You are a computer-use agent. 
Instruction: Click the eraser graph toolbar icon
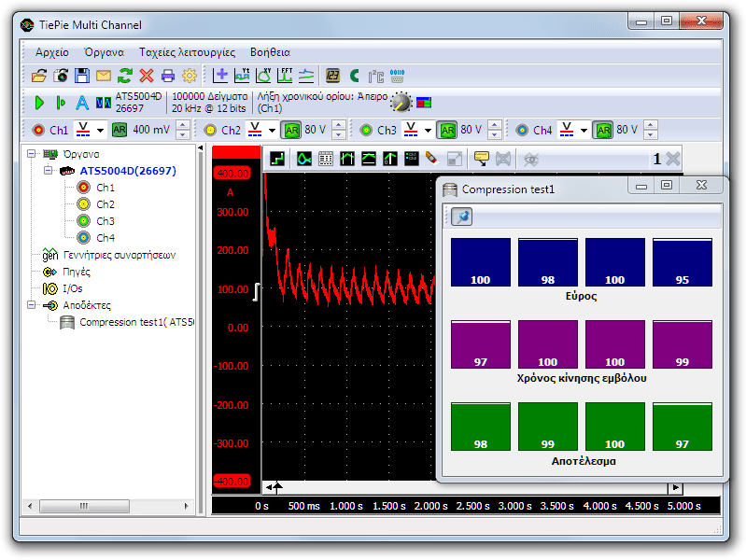(x=432, y=159)
